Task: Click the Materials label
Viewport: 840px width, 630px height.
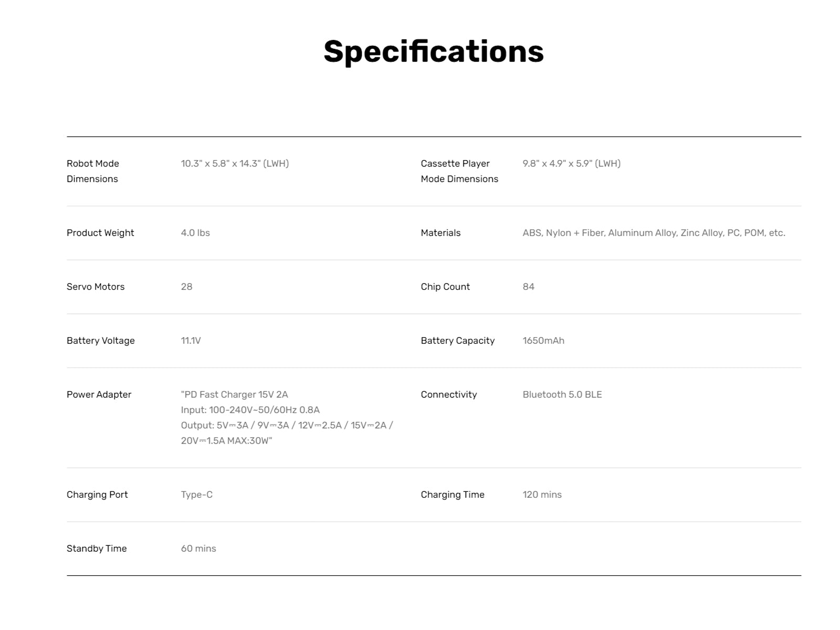Action: coord(440,233)
